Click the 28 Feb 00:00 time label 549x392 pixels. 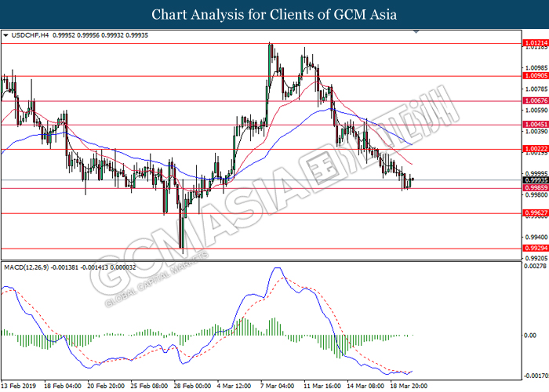click(193, 386)
